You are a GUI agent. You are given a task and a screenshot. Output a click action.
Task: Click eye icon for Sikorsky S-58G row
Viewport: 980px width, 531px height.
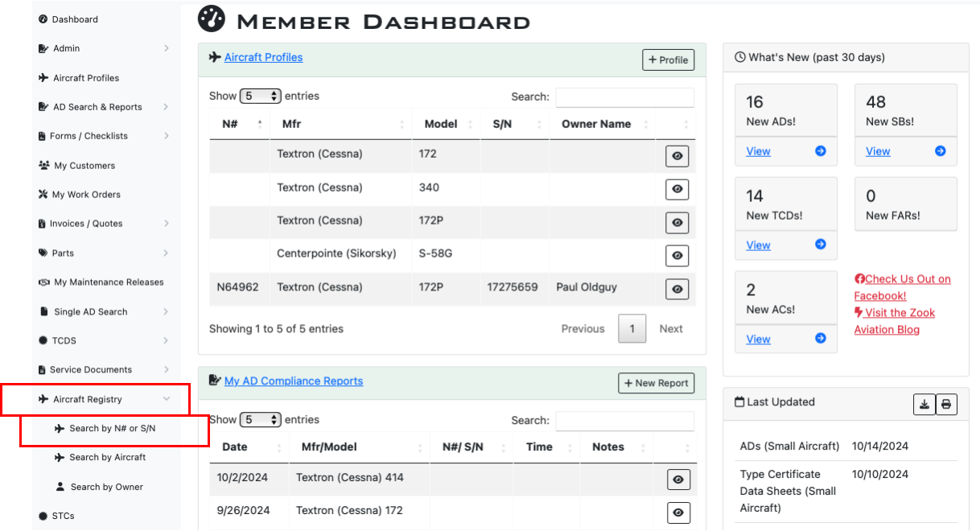pyautogui.click(x=677, y=256)
